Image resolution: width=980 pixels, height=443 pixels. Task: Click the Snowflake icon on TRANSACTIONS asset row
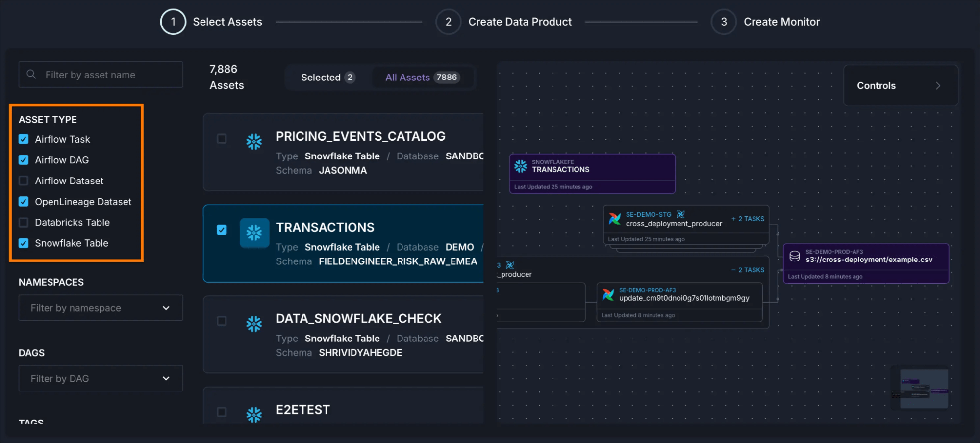[x=254, y=233]
